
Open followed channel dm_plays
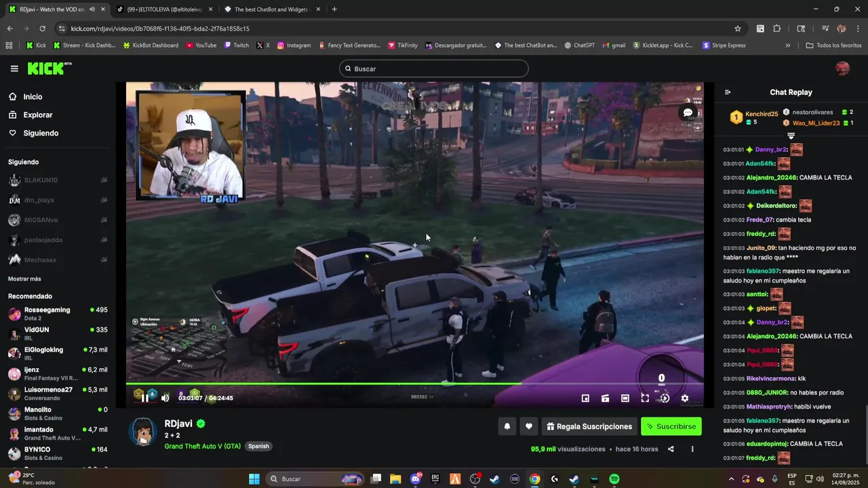58,200
